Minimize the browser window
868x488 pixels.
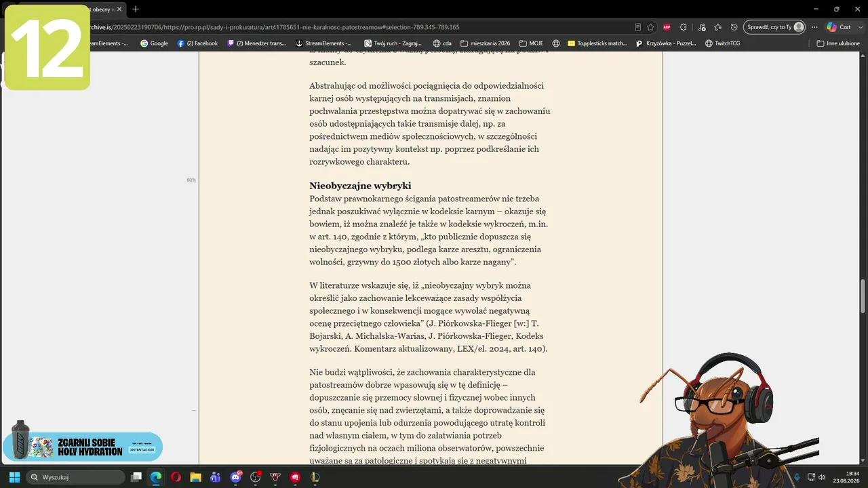(x=815, y=9)
